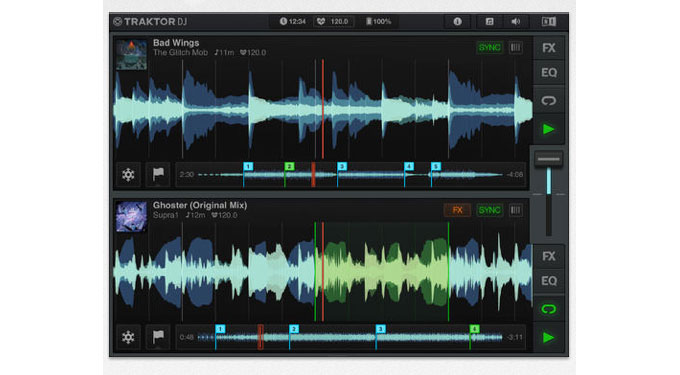Image resolution: width=680 pixels, height=375 pixels.
Task: Click Ghoster remaining time -3:11
Action: click(x=515, y=337)
